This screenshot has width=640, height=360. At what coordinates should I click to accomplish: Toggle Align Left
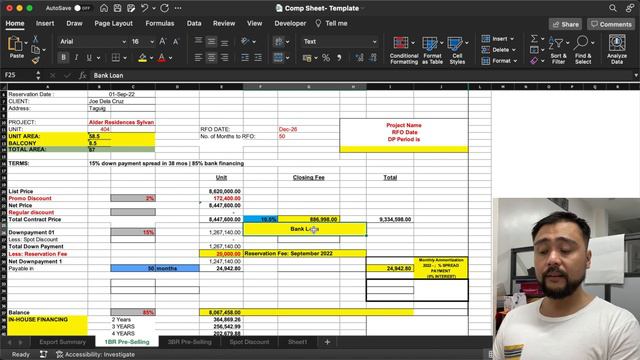[198, 58]
